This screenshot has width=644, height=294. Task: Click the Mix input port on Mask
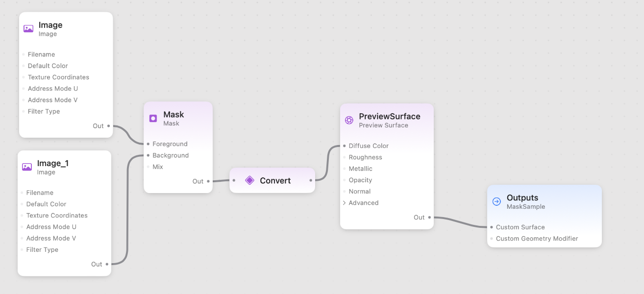coord(148,167)
